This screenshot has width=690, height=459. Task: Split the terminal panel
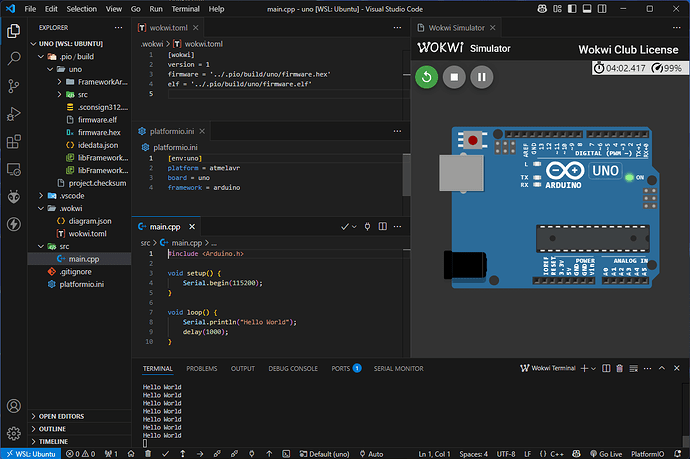(x=606, y=368)
